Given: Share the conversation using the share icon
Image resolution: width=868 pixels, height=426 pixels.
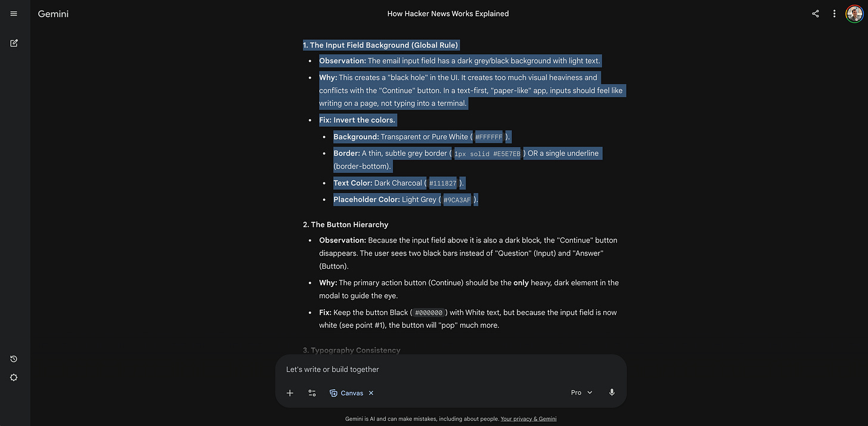Looking at the screenshot, I should [x=815, y=13].
